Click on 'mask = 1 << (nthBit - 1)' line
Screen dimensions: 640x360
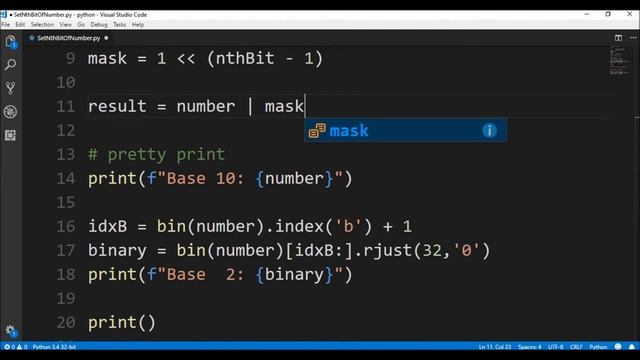click(x=205, y=58)
